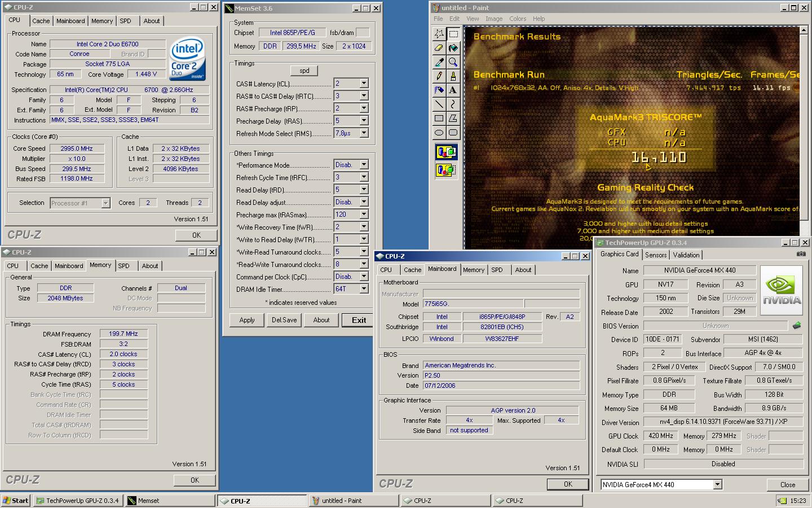
Task: Open the DRAM Idle Timer dropdown
Action: coord(364,289)
